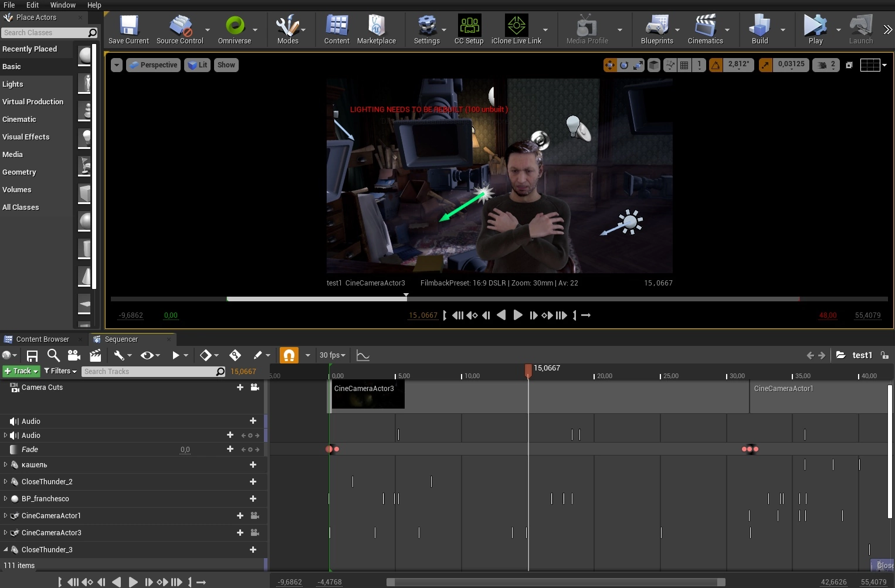Collapse the CloseThunder_3 track
895x588 pixels.
5,549
